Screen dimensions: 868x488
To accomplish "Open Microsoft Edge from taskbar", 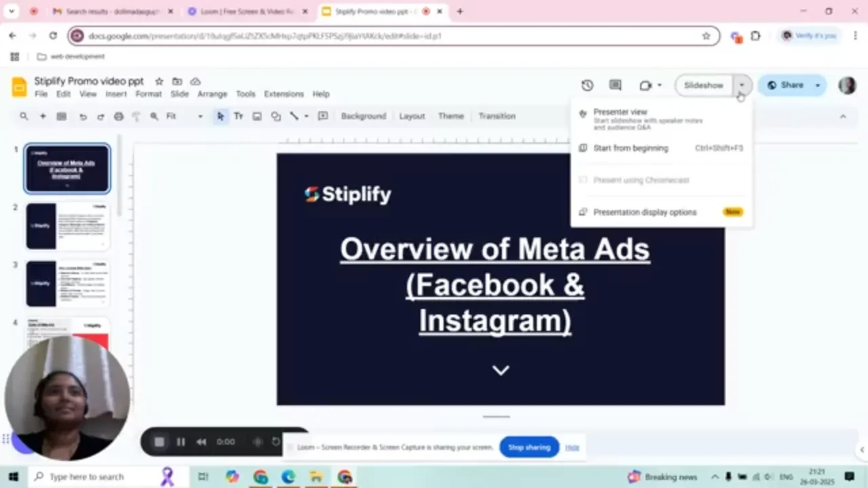I will pyautogui.click(x=288, y=477).
